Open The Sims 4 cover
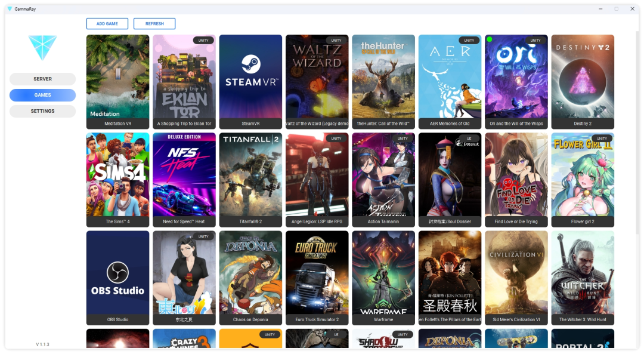 [x=117, y=174]
